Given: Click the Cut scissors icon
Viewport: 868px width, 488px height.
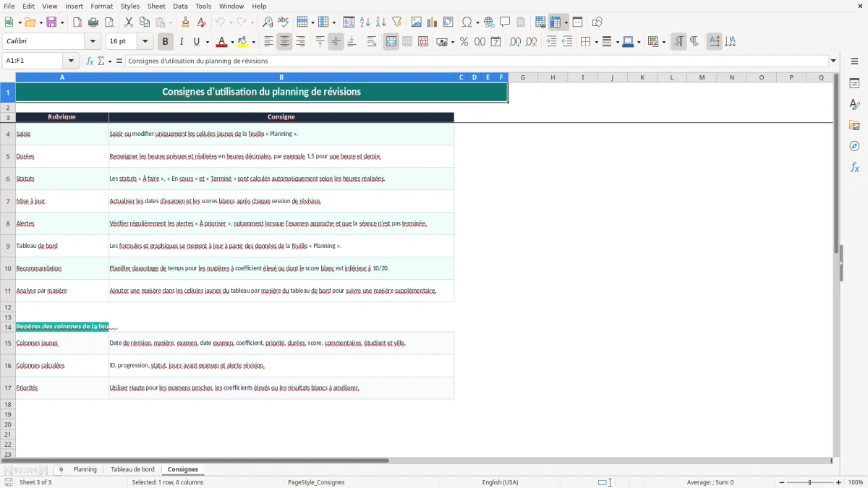Looking at the screenshot, I should click(x=129, y=22).
